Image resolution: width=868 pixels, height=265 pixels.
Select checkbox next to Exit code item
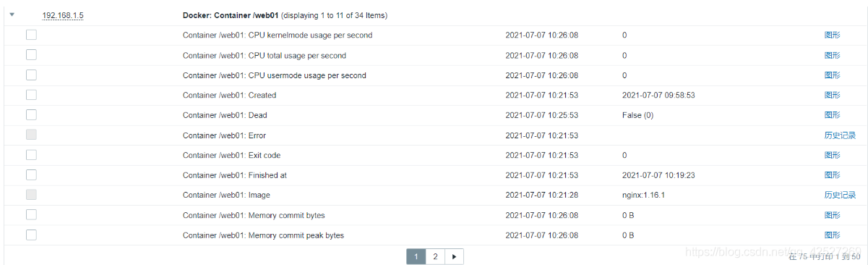point(31,155)
